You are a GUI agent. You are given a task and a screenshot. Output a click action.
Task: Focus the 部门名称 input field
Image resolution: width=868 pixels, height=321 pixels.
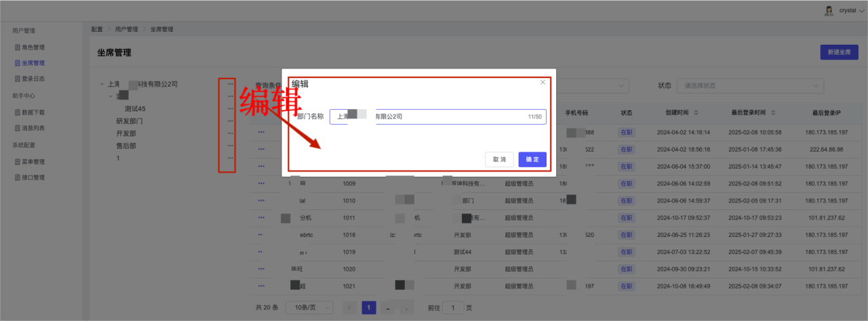point(437,116)
